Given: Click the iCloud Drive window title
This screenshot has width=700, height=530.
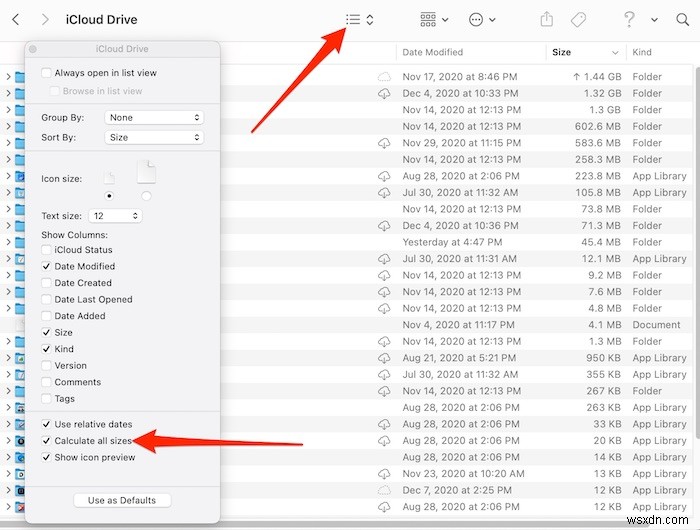Looking at the screenshot, I should pos(101,20).
